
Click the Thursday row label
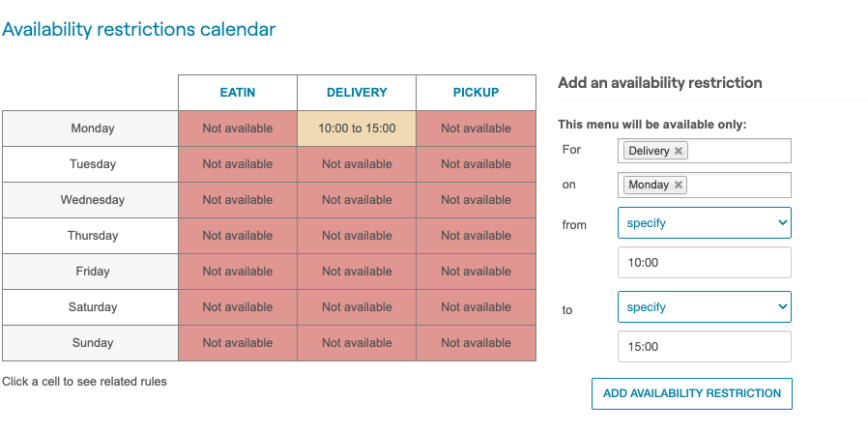[x=92, y=236]
